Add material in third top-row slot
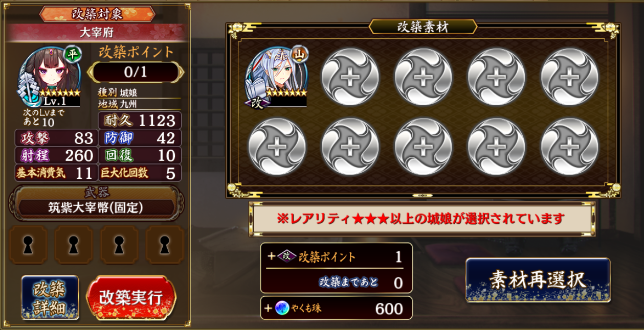 coord(424,77)
